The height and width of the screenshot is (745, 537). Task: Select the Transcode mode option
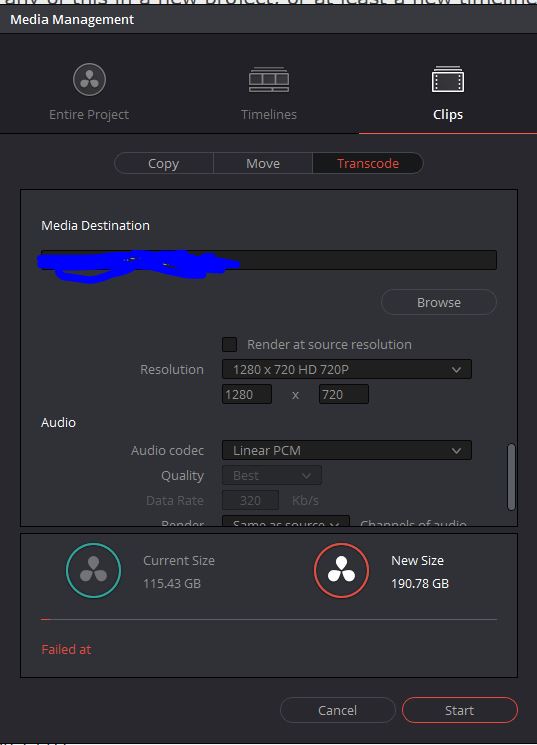click(x=368, y=163)
